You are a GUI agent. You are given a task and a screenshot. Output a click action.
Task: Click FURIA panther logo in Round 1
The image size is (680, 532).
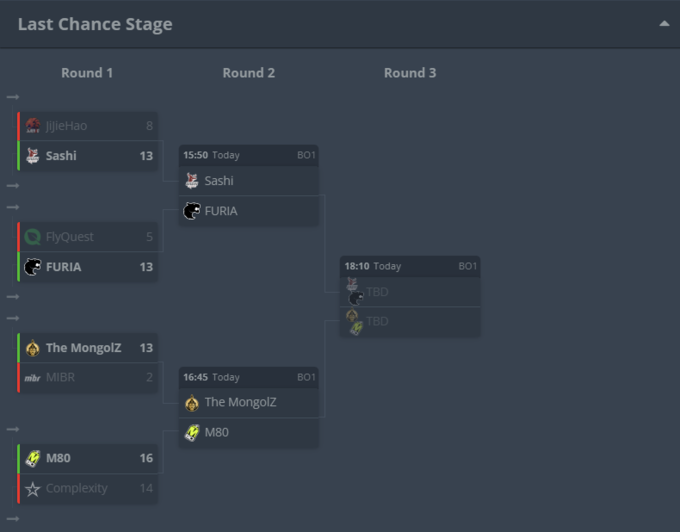[x=33, y=267]
